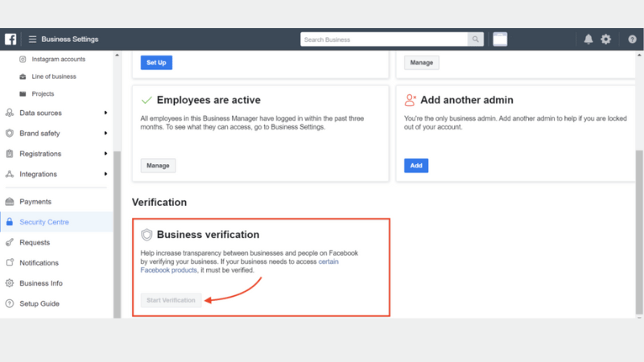This screenshot has height=362, width=644.
Task: Expand the Registrations section
Action: (105, 154)
